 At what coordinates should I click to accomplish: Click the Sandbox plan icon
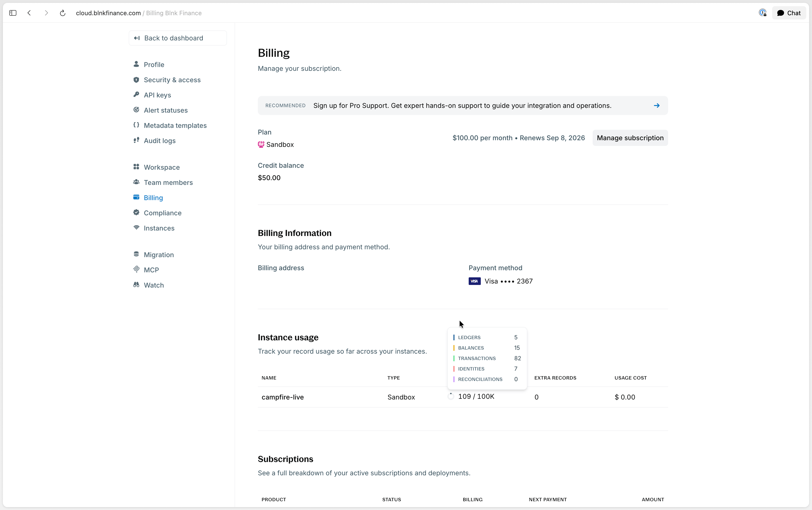pyautogui.click(x=261, y=144)
